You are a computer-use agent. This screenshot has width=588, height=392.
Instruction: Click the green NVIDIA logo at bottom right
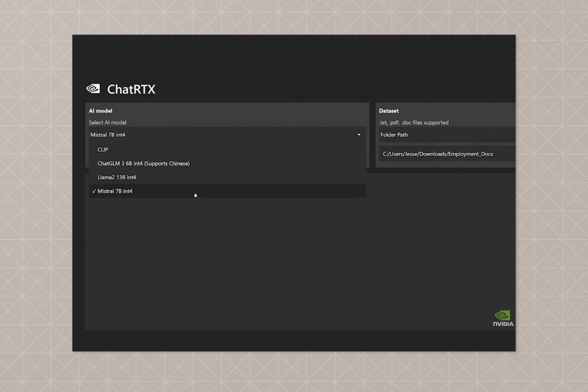pyautogui.click(x=504, y=318)
